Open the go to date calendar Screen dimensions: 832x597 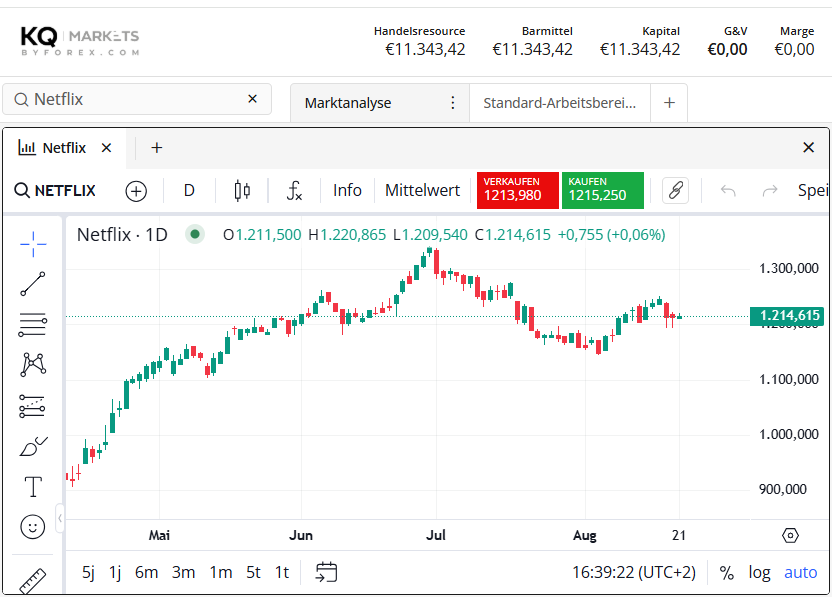point(326,573)
